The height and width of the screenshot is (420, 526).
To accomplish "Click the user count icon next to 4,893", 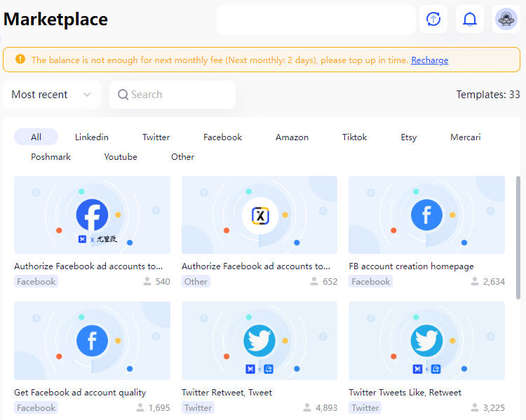I will (x=307, y=407).
